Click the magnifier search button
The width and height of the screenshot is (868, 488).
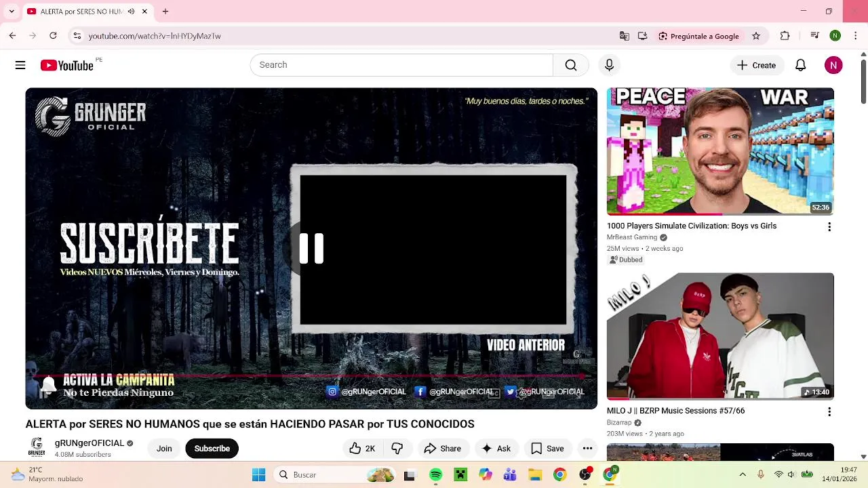coord(571,65)
